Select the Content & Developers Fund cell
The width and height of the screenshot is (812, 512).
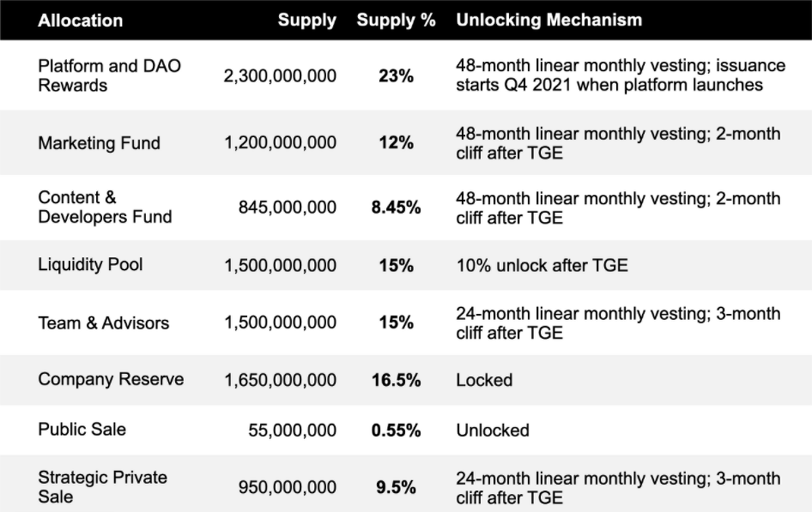coord(105,207)
